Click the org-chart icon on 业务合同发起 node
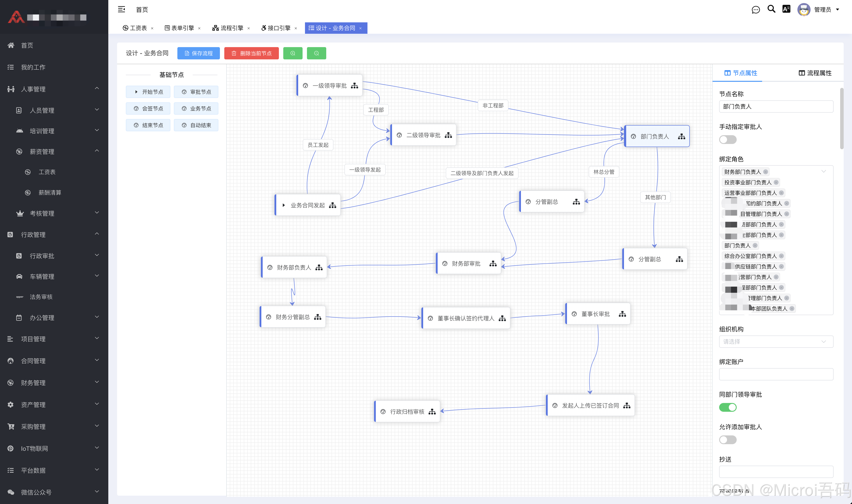This screenshot has width=852, height=504. [333, 205]
